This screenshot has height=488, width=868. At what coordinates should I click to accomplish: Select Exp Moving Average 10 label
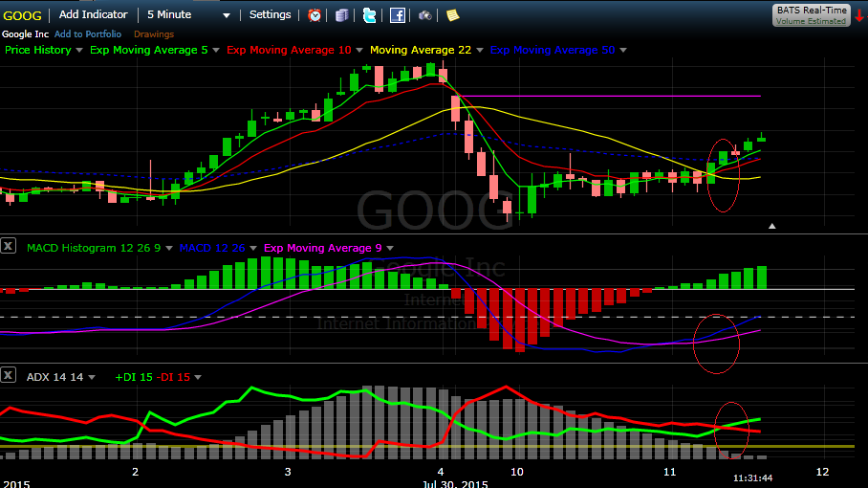click(289, 50)
